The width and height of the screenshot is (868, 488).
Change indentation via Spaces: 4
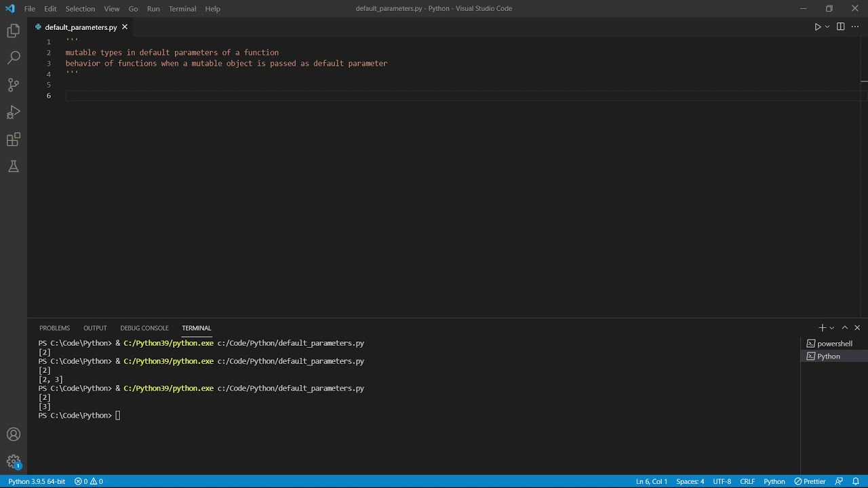[x=690, y=481]
